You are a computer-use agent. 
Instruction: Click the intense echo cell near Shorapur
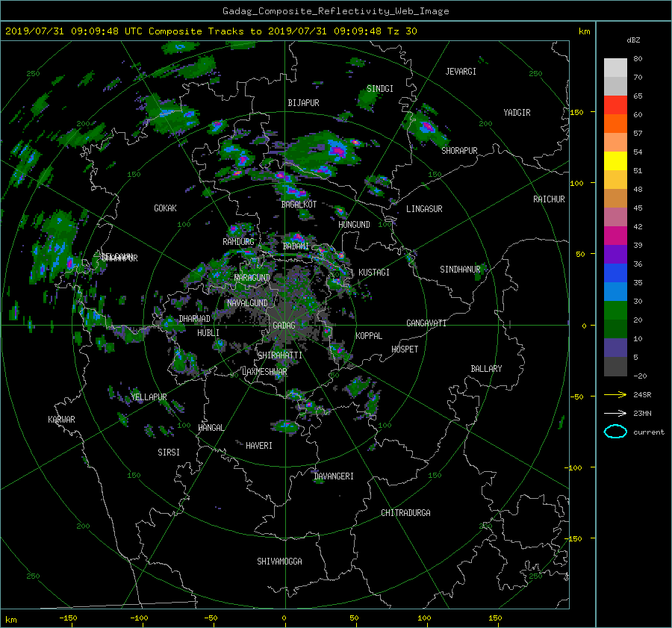(x=427, y=127)
